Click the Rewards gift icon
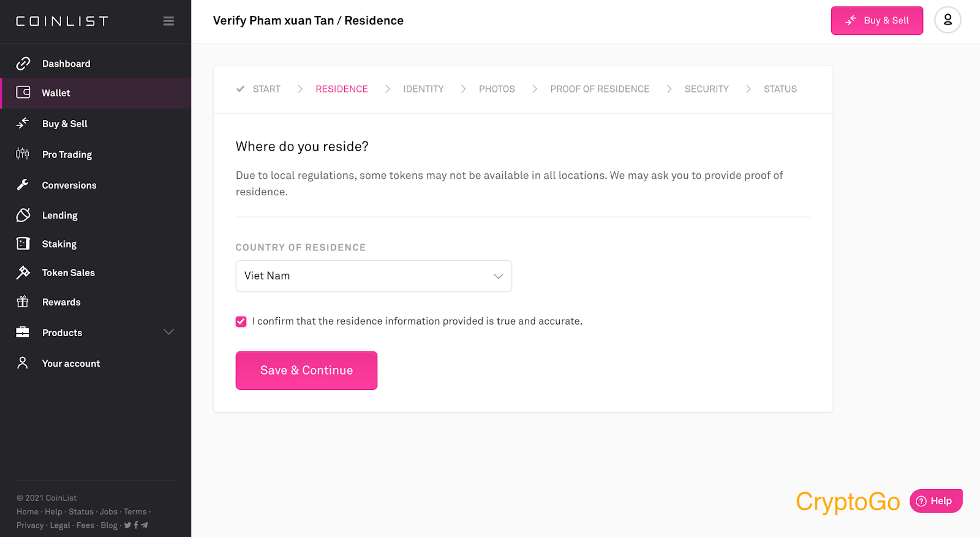 (x=23, y=301)
